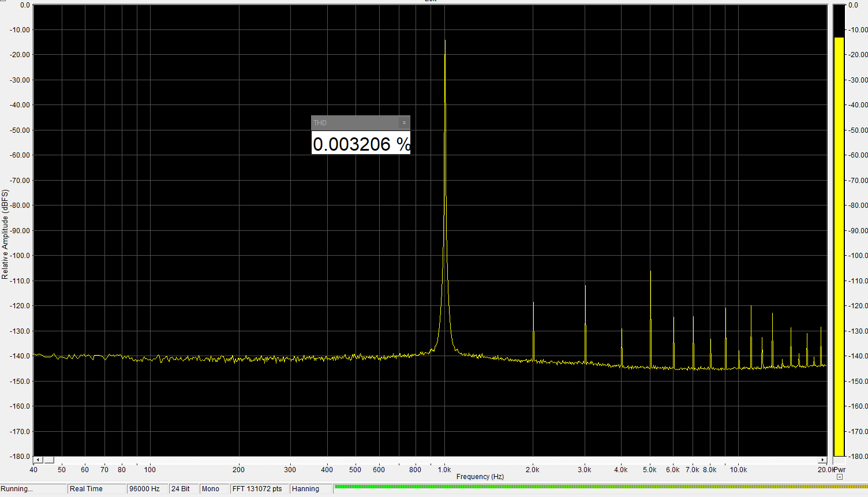The height and width of the screenshot is (497, 868).
Task: Click the 200 frequency axis label
Action: click(x=238, y=470)
